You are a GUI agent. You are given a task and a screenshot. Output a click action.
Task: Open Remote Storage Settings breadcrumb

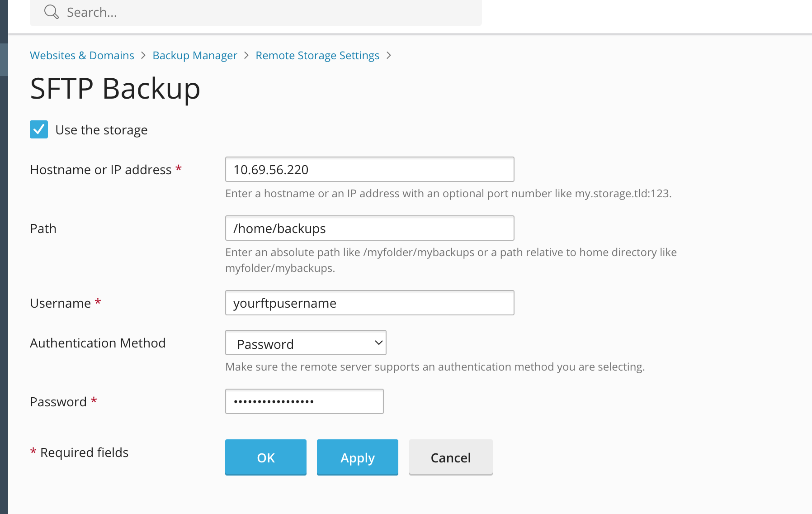tap(317, 55)
